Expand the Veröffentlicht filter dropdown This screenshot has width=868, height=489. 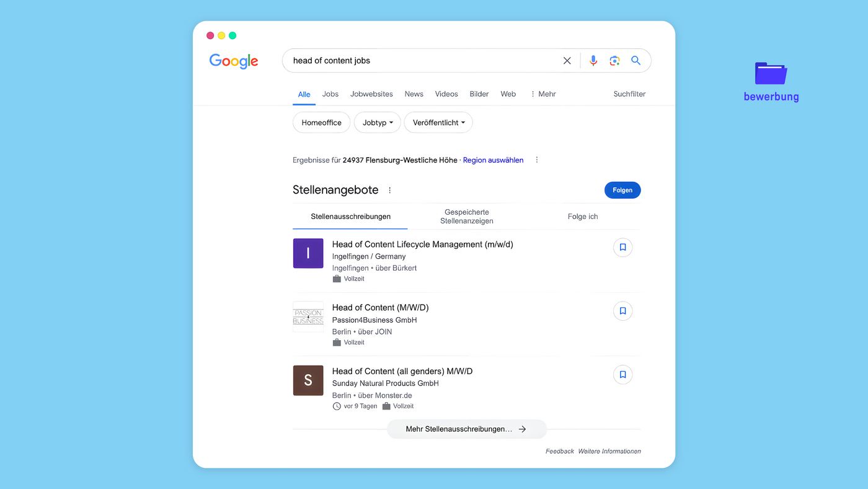coord(438,123)
